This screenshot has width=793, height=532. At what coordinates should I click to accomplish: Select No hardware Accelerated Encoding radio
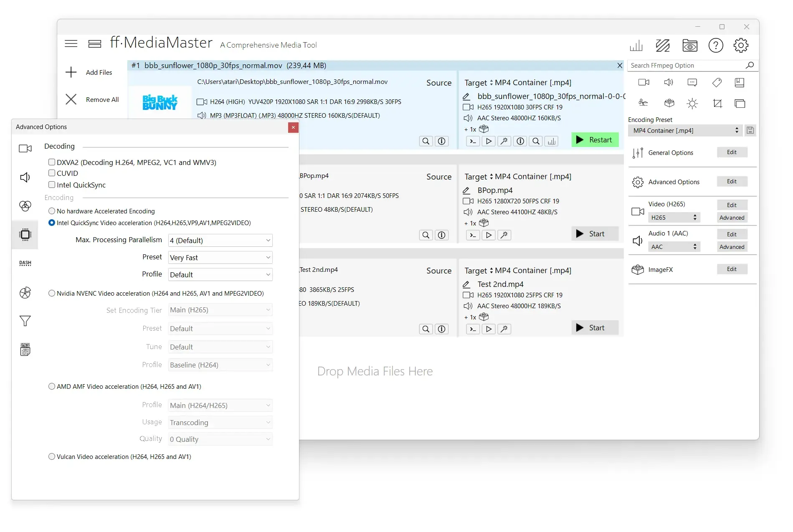pos(52,211)
